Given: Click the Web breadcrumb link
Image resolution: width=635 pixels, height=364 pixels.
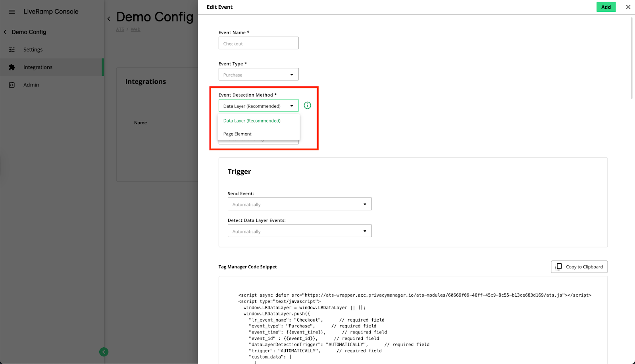Looking at the screenshot, I should coord(135,29).
